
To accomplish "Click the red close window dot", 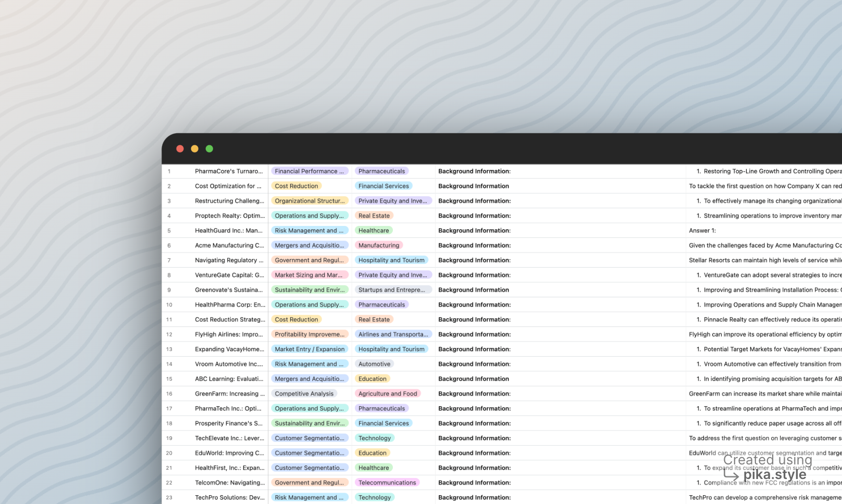I will click(x=180, y=149).
